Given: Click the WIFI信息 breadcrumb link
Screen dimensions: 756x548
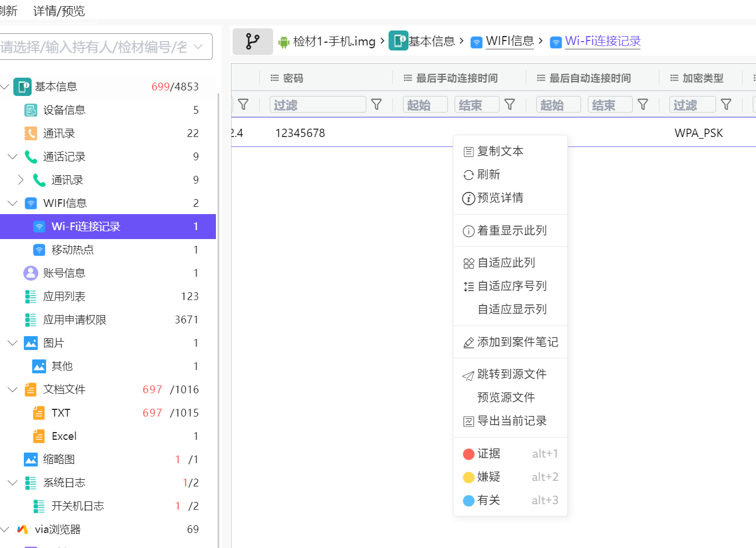Looking at the screenshot, I should [510, 41].
